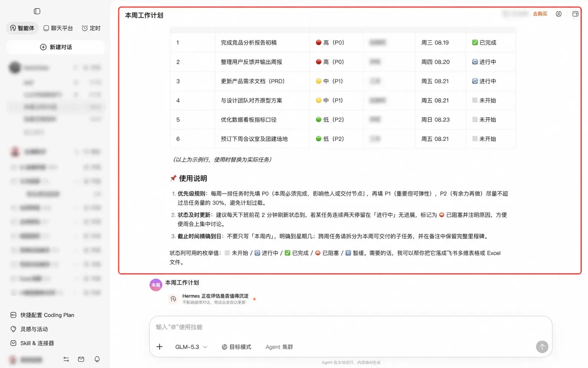
Task: Click the Hermes evaluation status icon
Action: coord(173,299)
